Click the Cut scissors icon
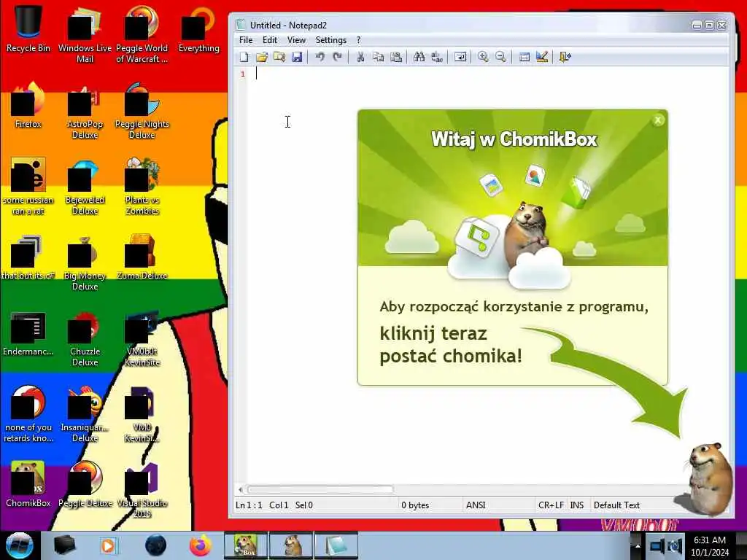747x560 pixels. [x=360, y=57]
